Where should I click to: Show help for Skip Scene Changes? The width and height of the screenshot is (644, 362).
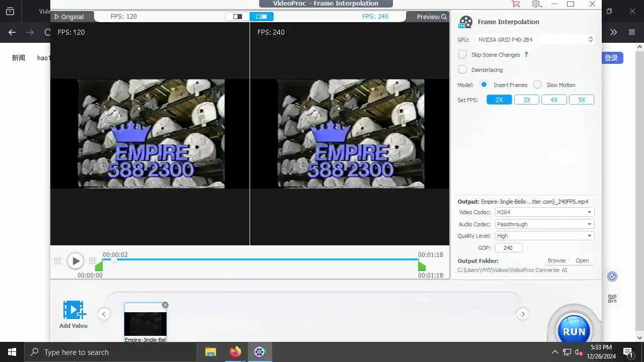pos(526,54)
